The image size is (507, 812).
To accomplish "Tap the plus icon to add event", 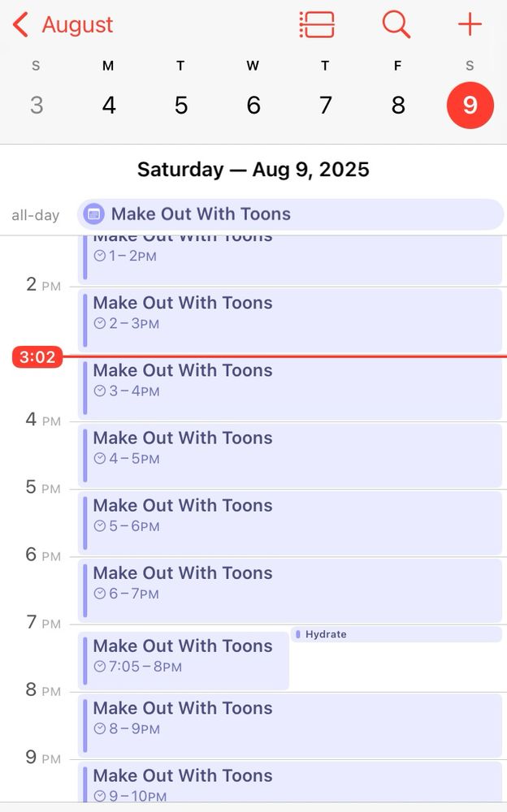I will tap(470, 24).
